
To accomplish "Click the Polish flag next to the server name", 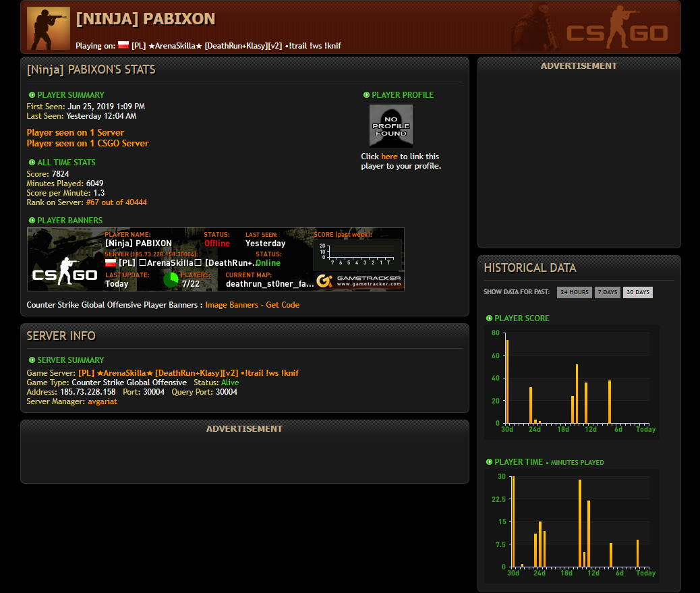I will pyautogui.click(x=123, y=45).
